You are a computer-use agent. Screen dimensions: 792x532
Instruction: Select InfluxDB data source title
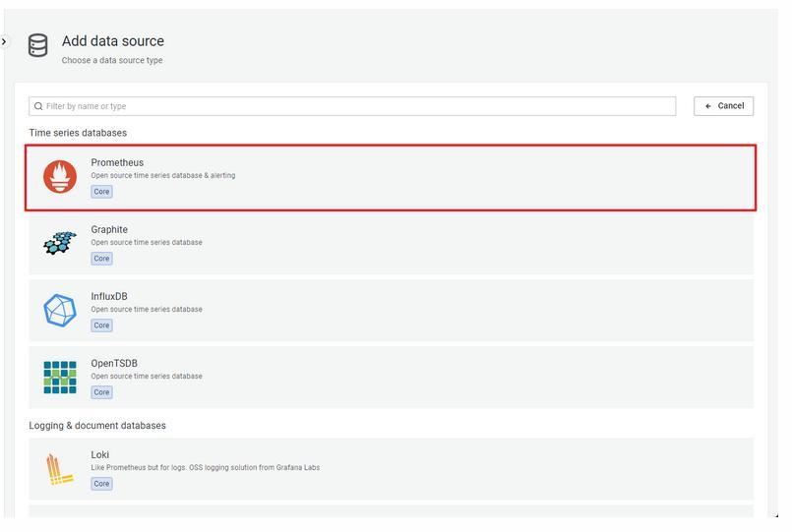tap(109, 296)
